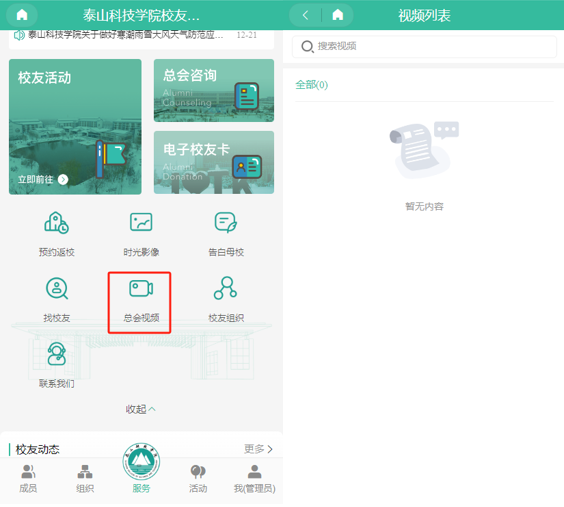
Task: Click the magnifier icon in video search
Action: tap(307, 46)
